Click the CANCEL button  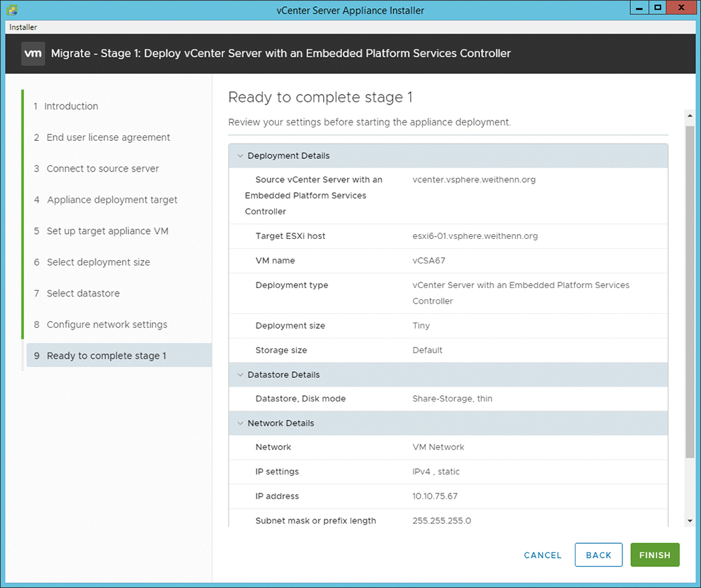(543, 555)
